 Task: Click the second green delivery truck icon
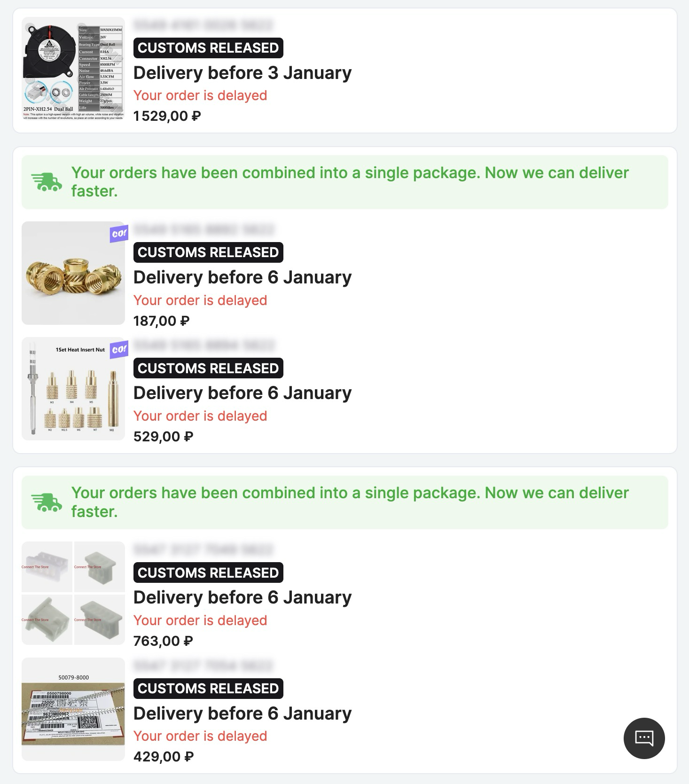47,502
